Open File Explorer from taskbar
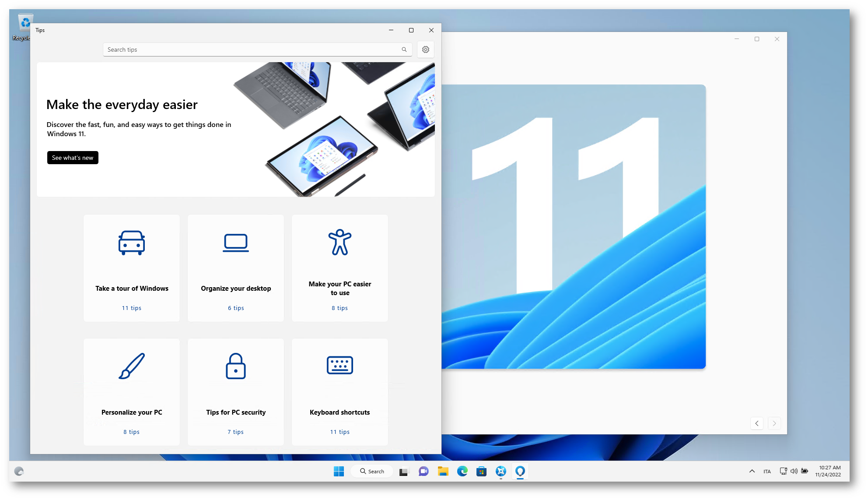Viewport: 868px width, 500px height. tap(443, 471)
